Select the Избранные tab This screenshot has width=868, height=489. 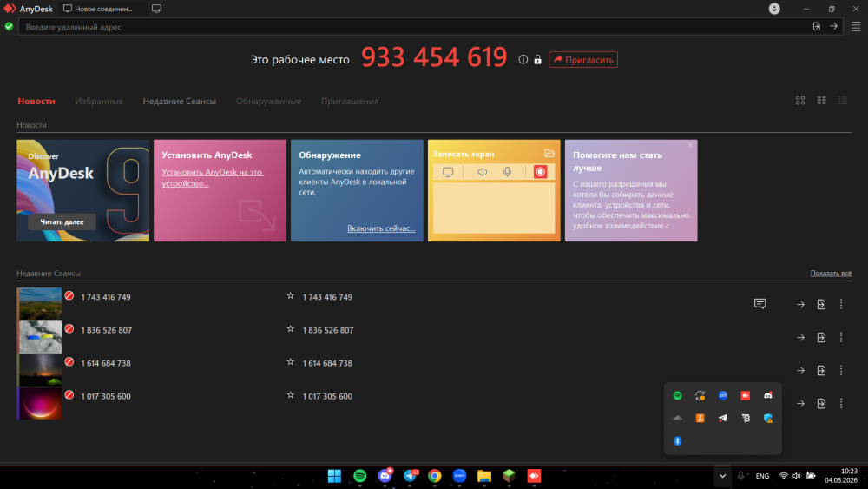[99, 102]
